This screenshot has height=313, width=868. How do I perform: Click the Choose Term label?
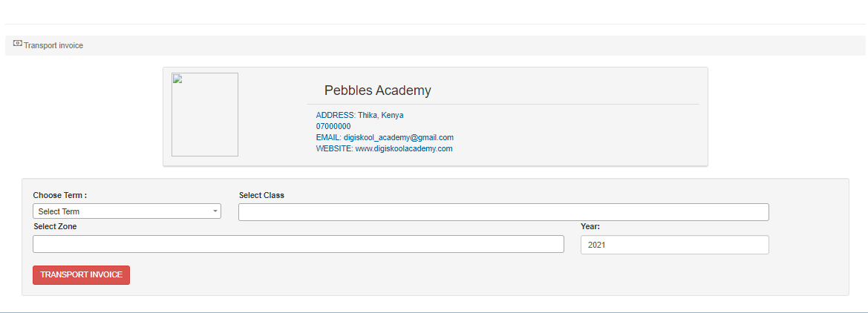point(60,196)
